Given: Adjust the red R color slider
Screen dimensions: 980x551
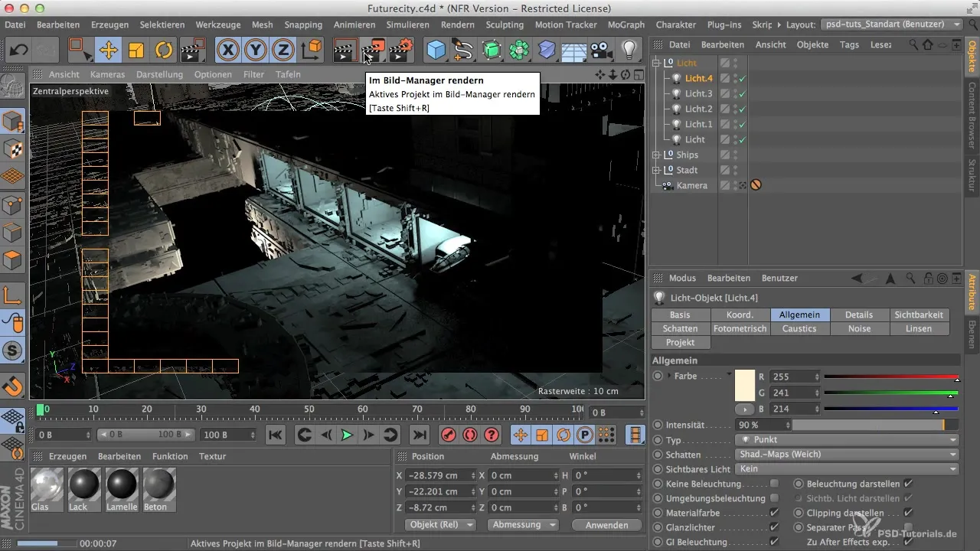Looking at the screenshot, I should coord(891,377).
